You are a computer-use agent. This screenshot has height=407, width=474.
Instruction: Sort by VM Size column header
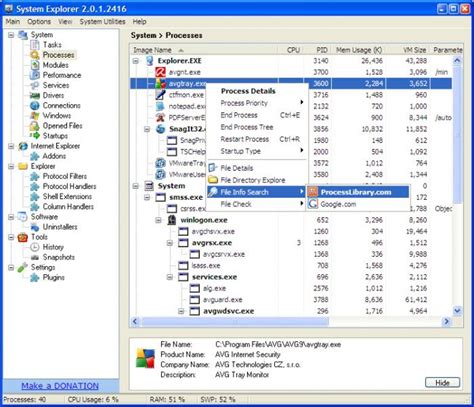tap(408, 50)
